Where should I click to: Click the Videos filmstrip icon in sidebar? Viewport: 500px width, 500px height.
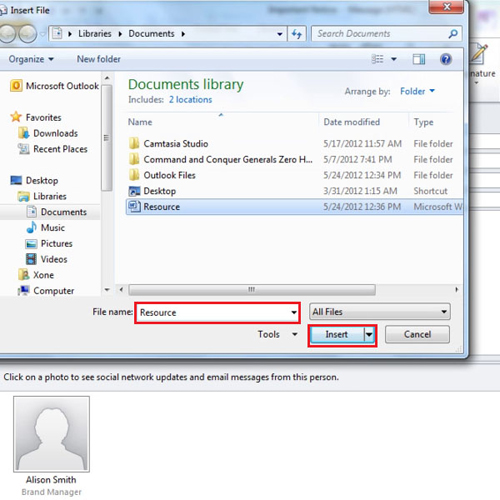(x=31, y=259)
